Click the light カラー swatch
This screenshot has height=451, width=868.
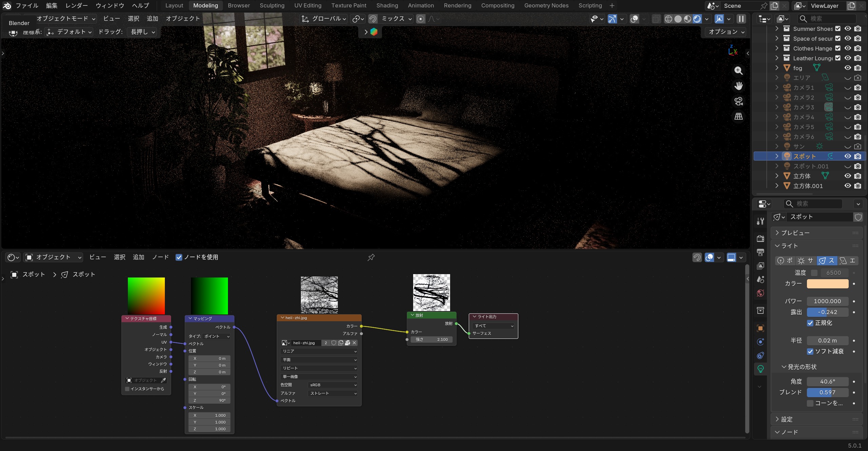[827, 284]
